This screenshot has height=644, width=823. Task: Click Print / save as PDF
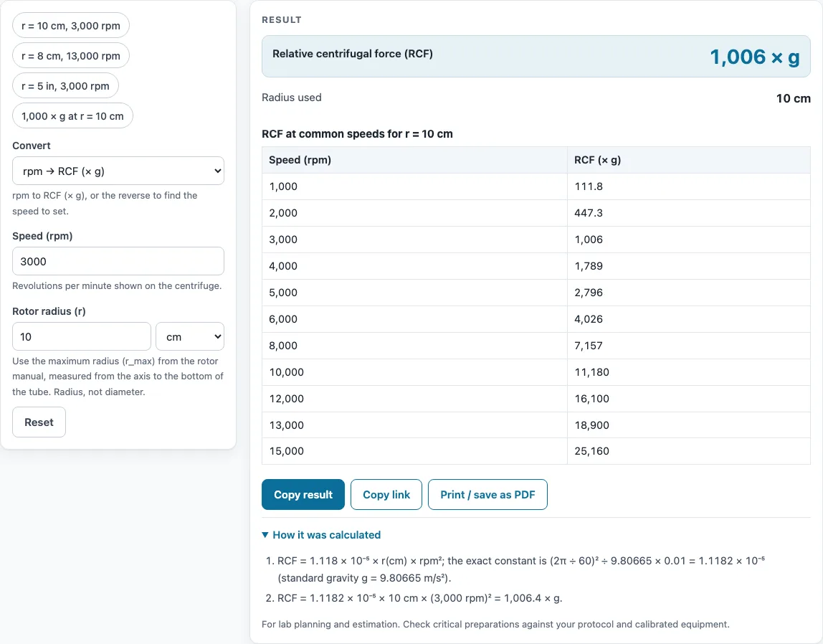[x=487, y=494]
